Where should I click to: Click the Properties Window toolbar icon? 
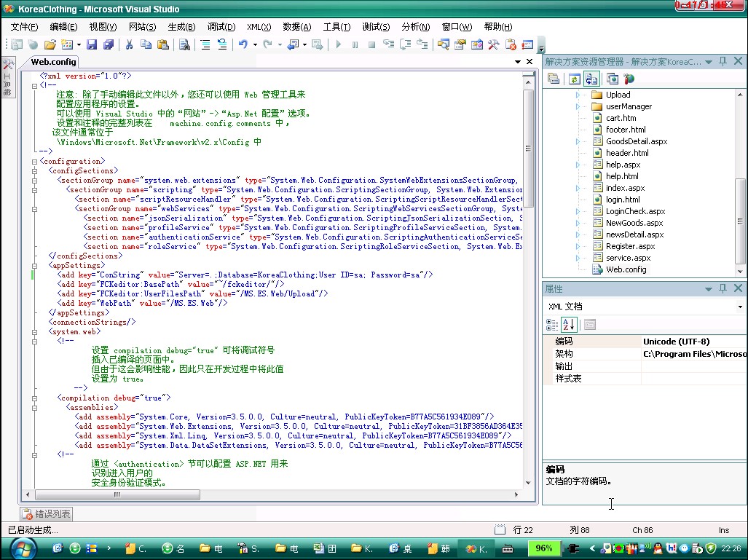pyautogui.click(x=460, y=45)
